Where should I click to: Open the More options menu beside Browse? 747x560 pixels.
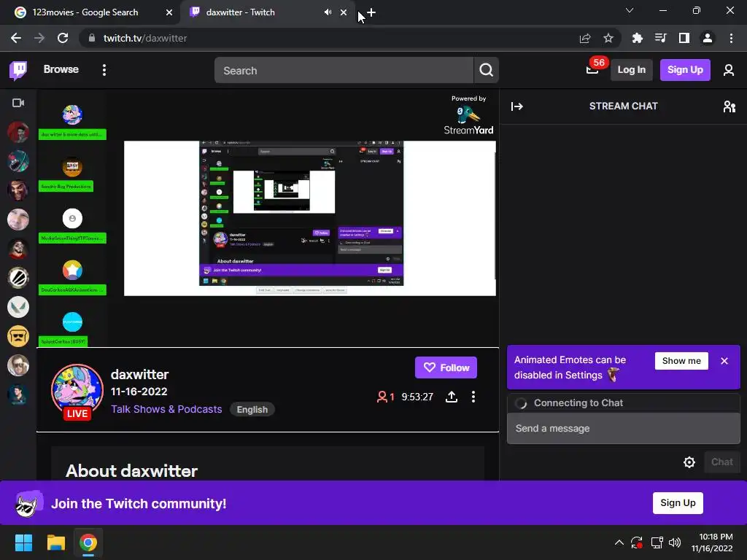[104, 70]
